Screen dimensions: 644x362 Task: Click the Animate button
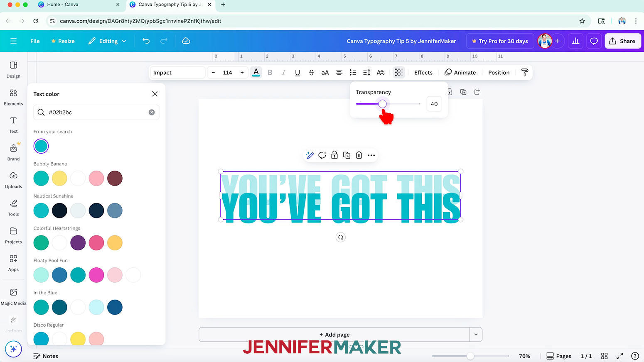[x=460, y=72]
